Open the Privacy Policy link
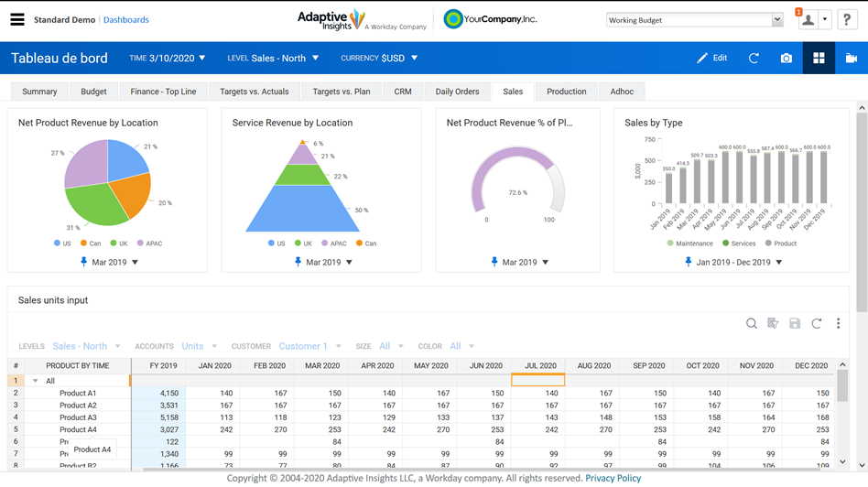868x487 pixels. (613, 478)
